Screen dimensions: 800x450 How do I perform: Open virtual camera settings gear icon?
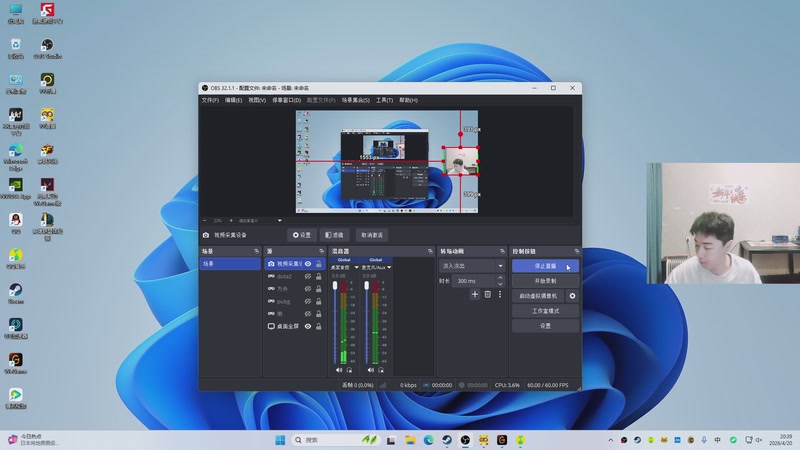(x=572, y=296)
